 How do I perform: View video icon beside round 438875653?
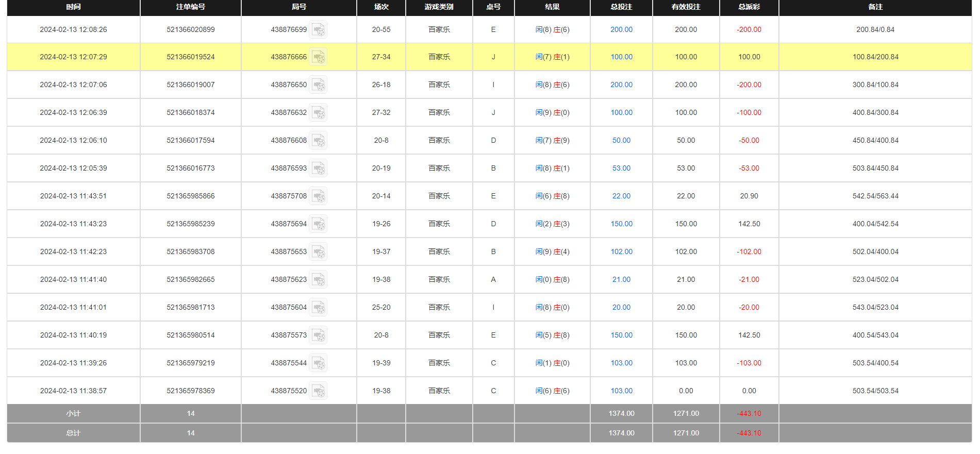point(318,252)
